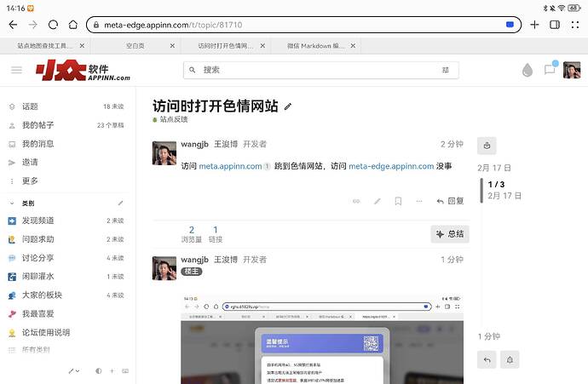The image size is (588, 384).
Task: Edit the topic title with pencil icon
Action: [288, 106]
